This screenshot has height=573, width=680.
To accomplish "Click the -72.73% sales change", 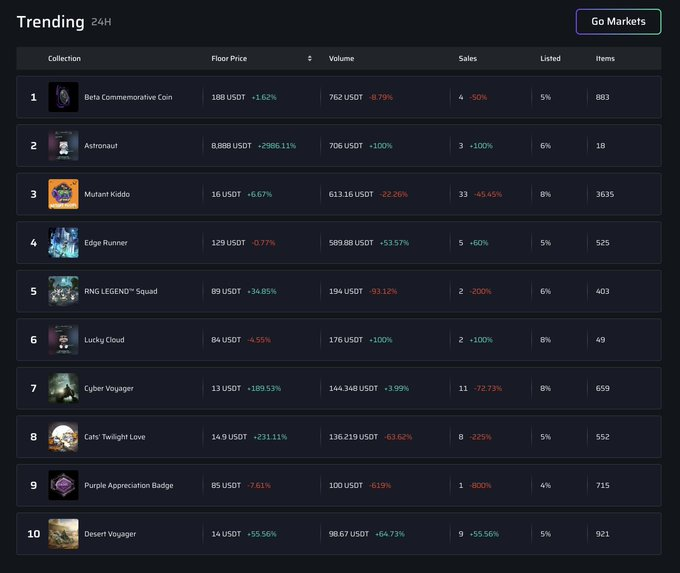I will (488, 389).
